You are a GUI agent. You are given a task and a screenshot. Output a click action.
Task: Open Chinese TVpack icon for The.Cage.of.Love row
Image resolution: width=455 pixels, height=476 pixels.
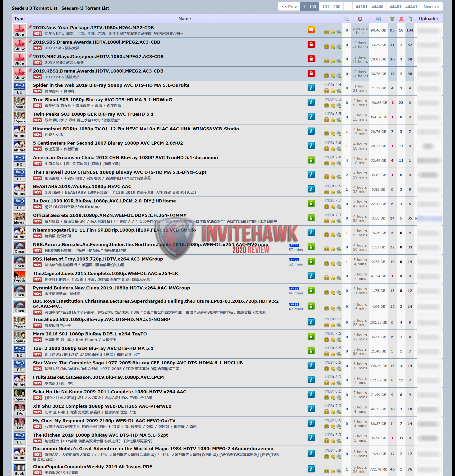point(19,276)
